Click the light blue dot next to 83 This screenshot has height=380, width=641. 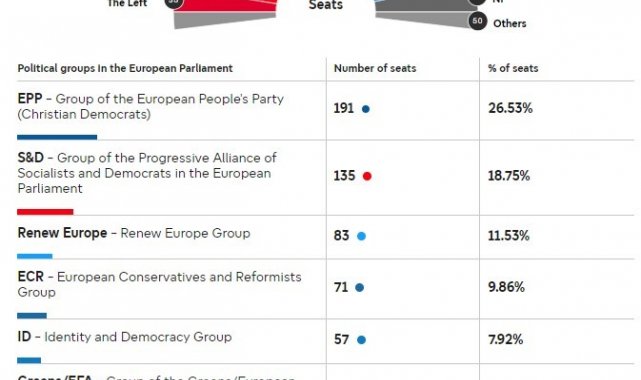click(361, 236)
